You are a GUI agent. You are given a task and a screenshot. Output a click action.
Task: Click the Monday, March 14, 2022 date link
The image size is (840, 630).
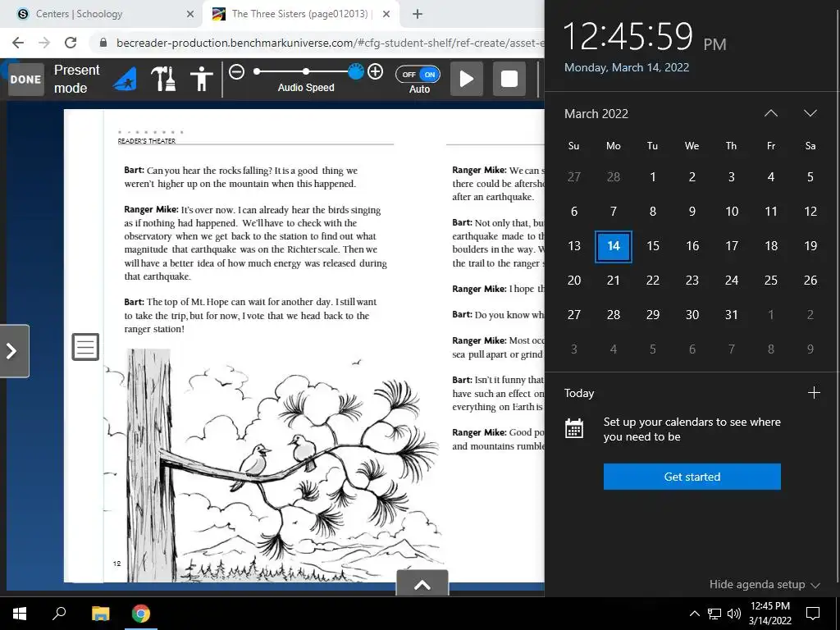(626, 67)
